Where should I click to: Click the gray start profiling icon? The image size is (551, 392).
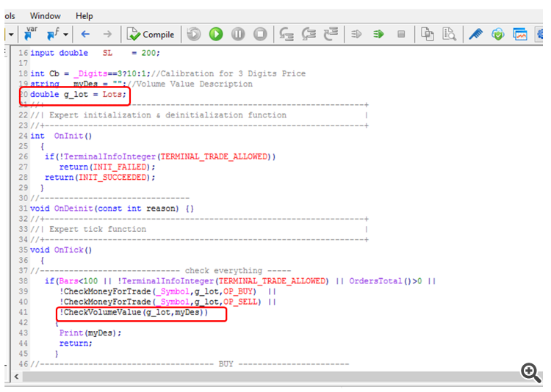click(x=356, y=34)
